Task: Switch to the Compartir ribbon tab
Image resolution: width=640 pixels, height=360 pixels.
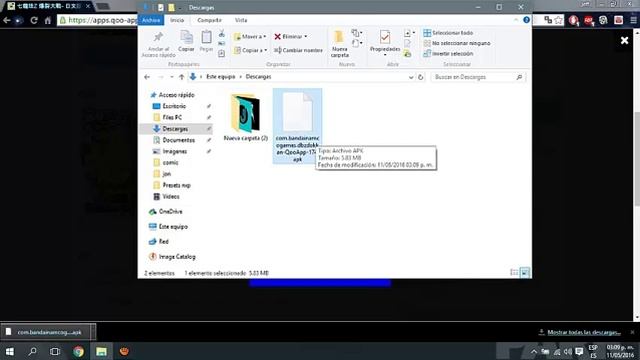Action: click(x=209, y=20)
